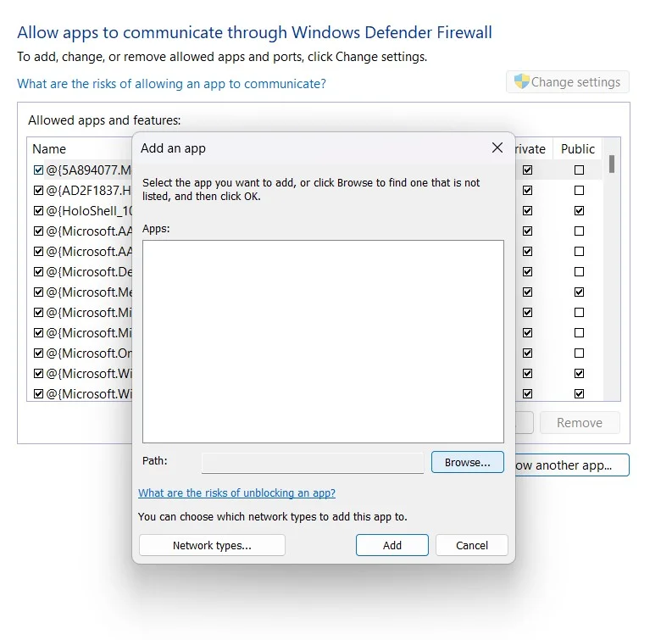Click the Path input field
The height and width of the screenshot is (640, 672).
click(x=313, y=463)
